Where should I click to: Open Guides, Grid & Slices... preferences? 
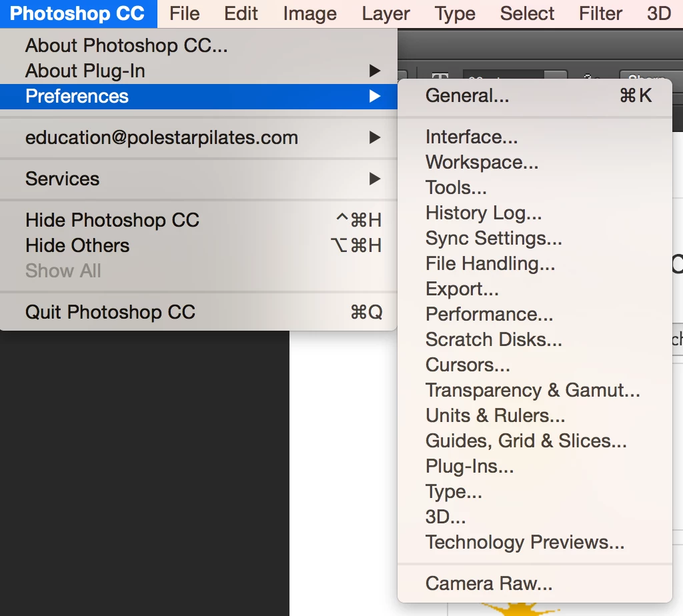point(535,441)
